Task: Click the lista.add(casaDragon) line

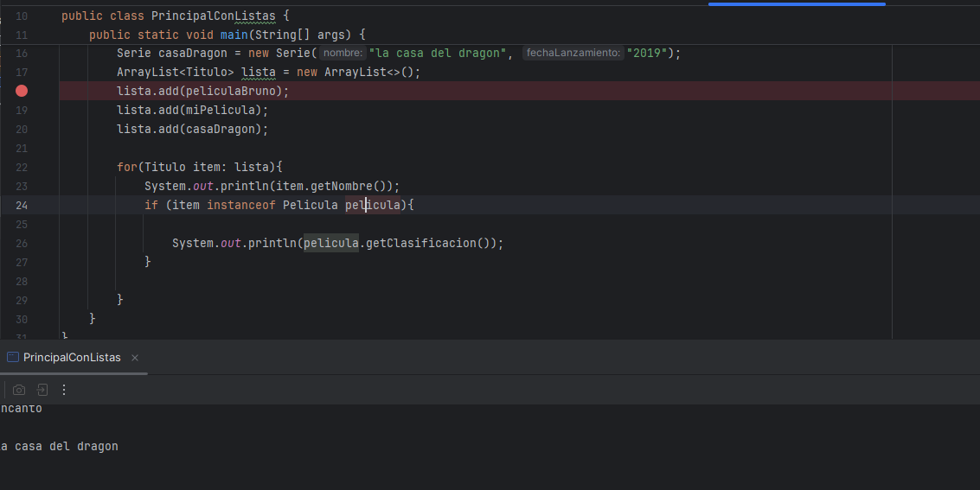Action: pos(193,130)
